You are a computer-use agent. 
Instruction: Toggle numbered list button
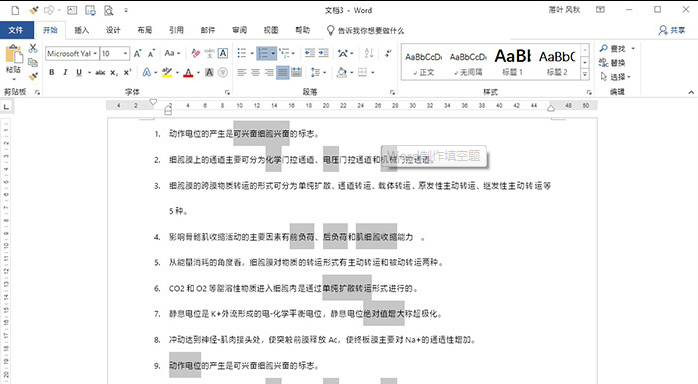[x=264, y=53]
